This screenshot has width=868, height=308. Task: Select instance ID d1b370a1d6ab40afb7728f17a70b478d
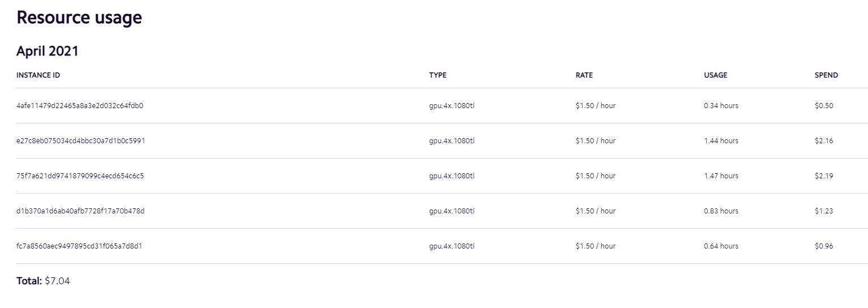pos(80,211)
